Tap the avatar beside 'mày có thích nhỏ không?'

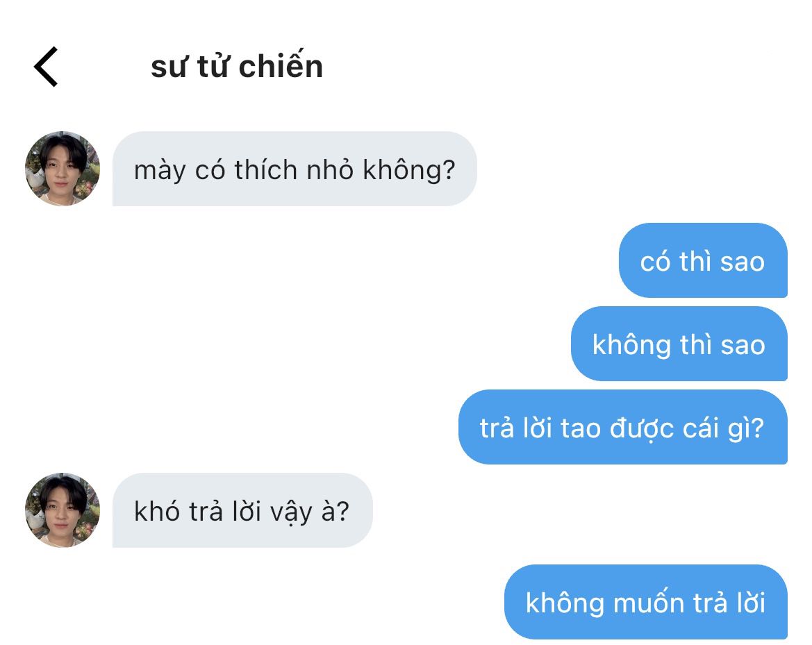tap(63, 169)
